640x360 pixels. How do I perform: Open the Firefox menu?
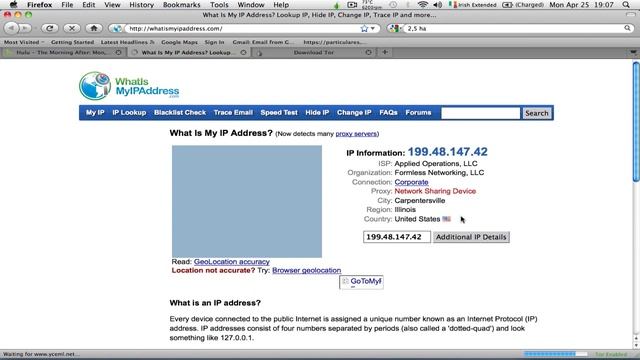coord(40,5)
